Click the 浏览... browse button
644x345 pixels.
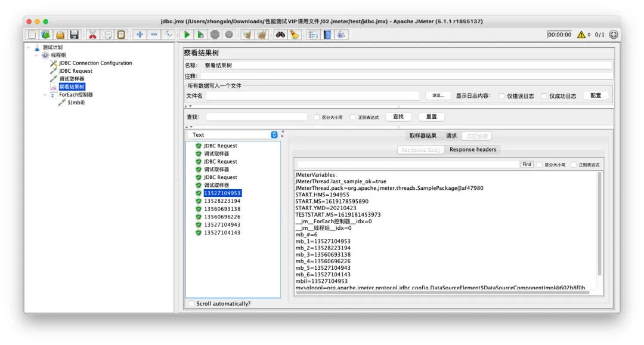coord(438,96)
